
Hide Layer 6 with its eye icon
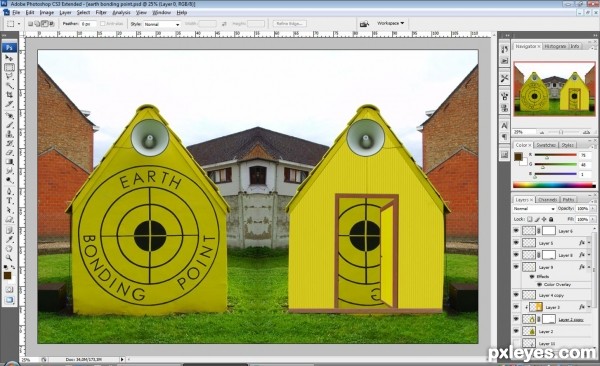point(516,230)
